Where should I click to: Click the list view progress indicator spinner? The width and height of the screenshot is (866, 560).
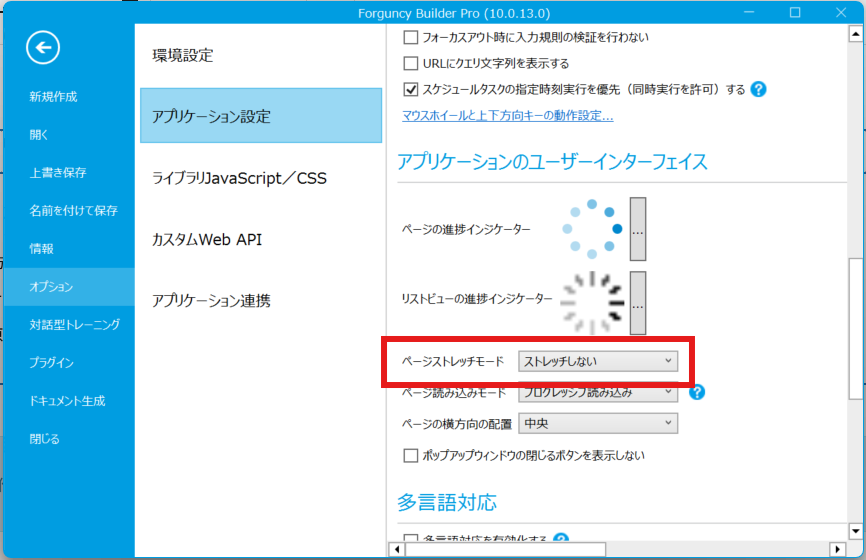coord(593,301)
